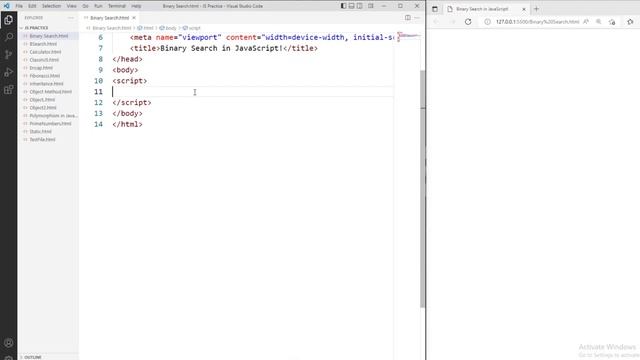Open Explorer views and more actions menu
This screenshot has width=640, height=360.
pos(71,18)
